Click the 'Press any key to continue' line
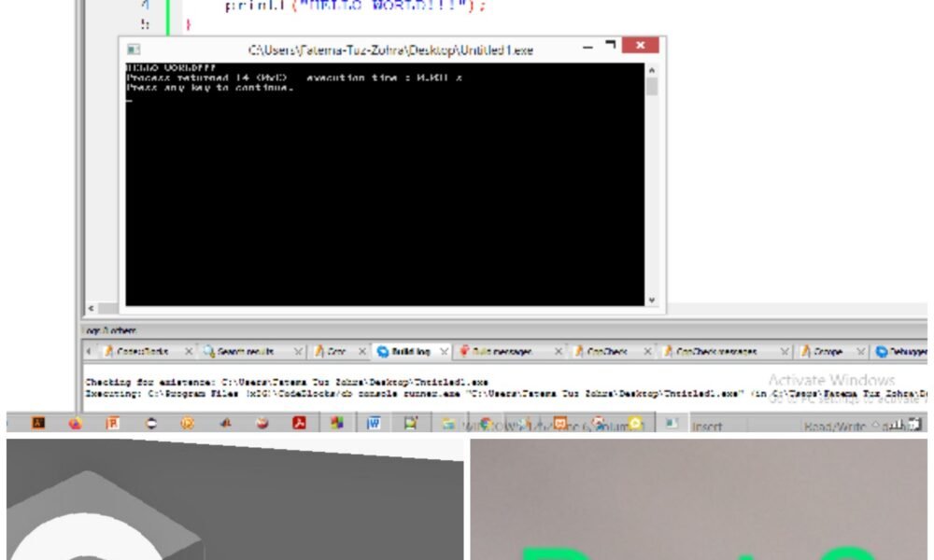This screenshot has width=934, height=560. [x=209, y=88]
